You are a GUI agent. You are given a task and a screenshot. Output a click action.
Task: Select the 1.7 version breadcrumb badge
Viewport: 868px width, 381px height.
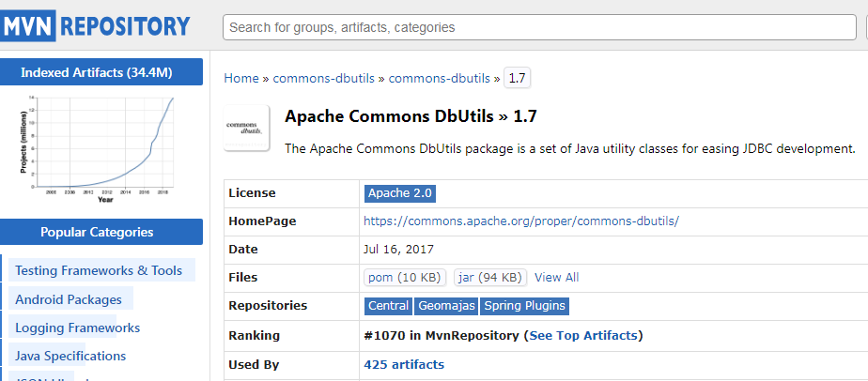coord(517,79)
